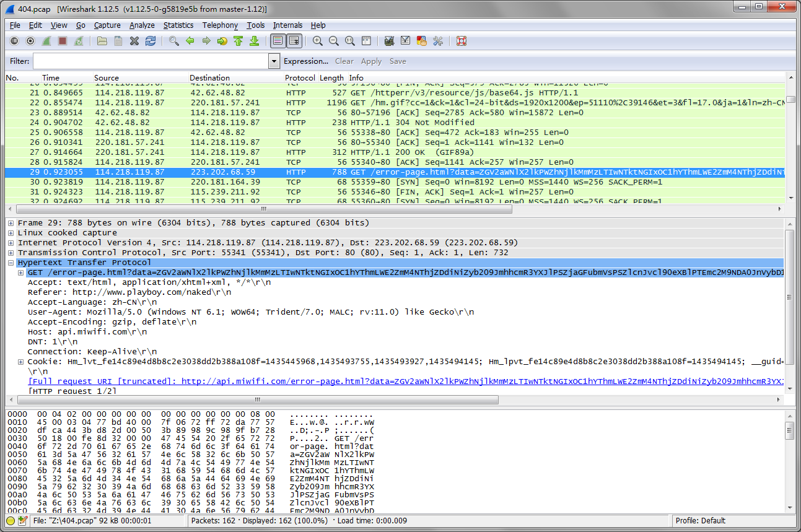Click the Clear filter button
This screenshot has height=532, width=801.
click(344, 61)
